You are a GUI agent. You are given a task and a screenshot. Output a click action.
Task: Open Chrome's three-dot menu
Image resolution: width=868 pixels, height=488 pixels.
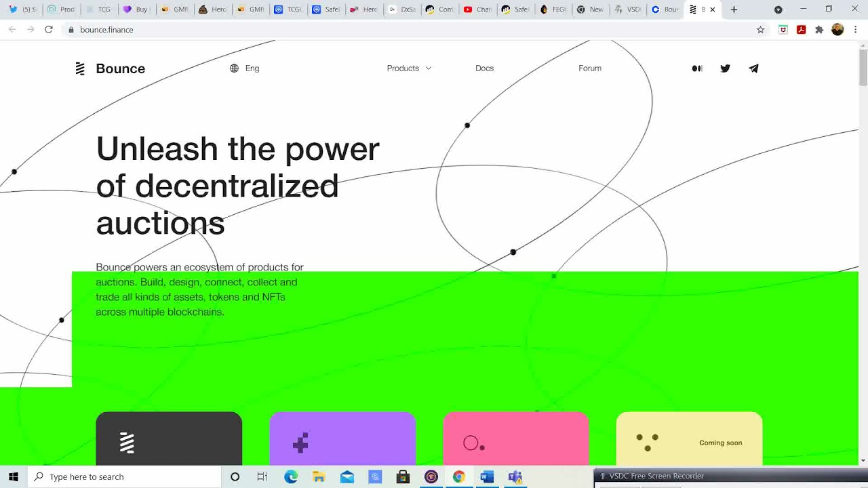tap(856, 30)
